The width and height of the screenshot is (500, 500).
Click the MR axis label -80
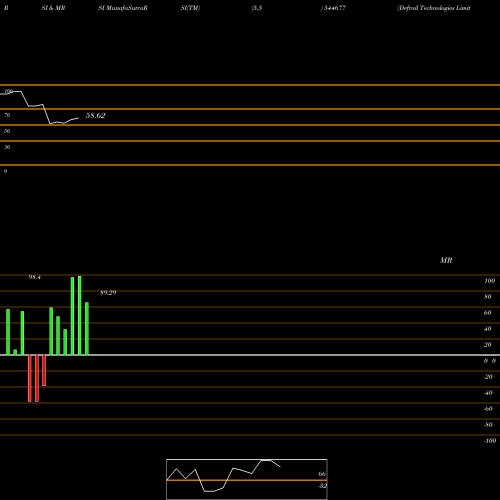488,425
